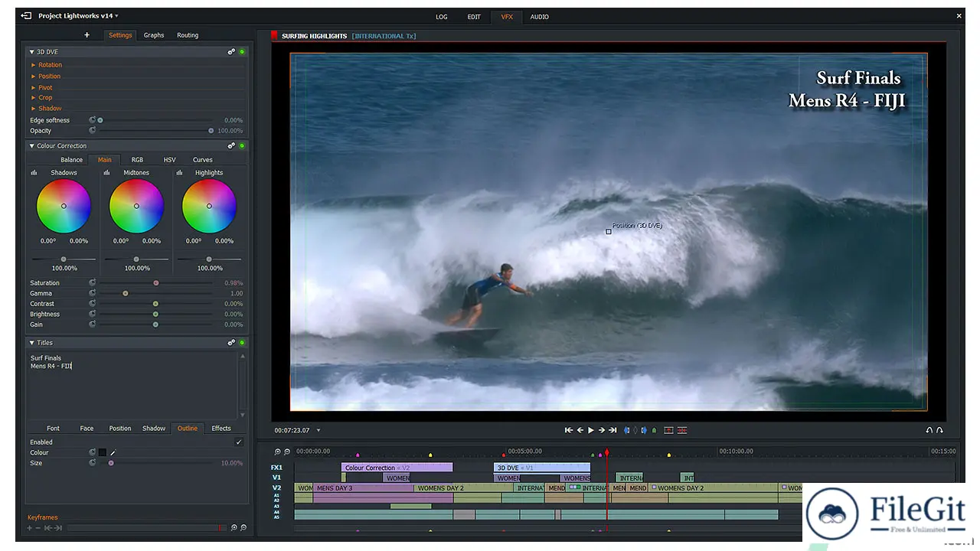This screenshot has height=551, width=980.
Task: Toggle 3D DVE effect enabled green light
Action: point(242,52)
